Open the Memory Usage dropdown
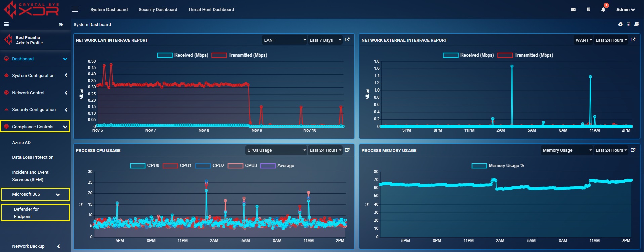 click(567, 150)
